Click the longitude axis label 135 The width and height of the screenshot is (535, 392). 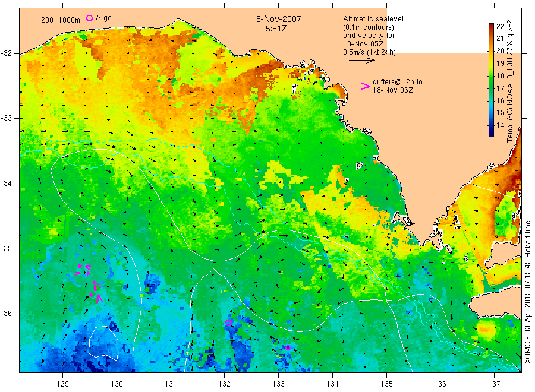point(386,384)
